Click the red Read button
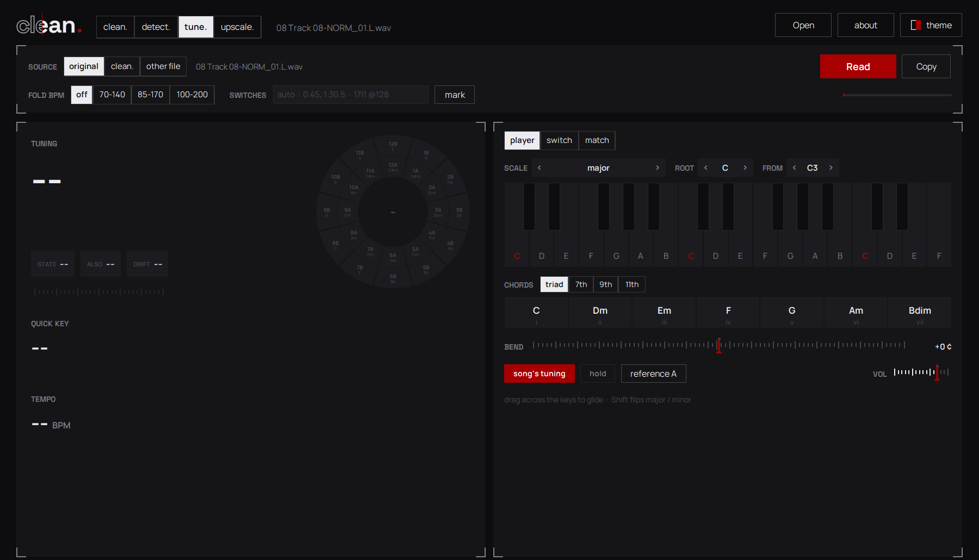Screen dimensions: 979x560 coord(858,66)
